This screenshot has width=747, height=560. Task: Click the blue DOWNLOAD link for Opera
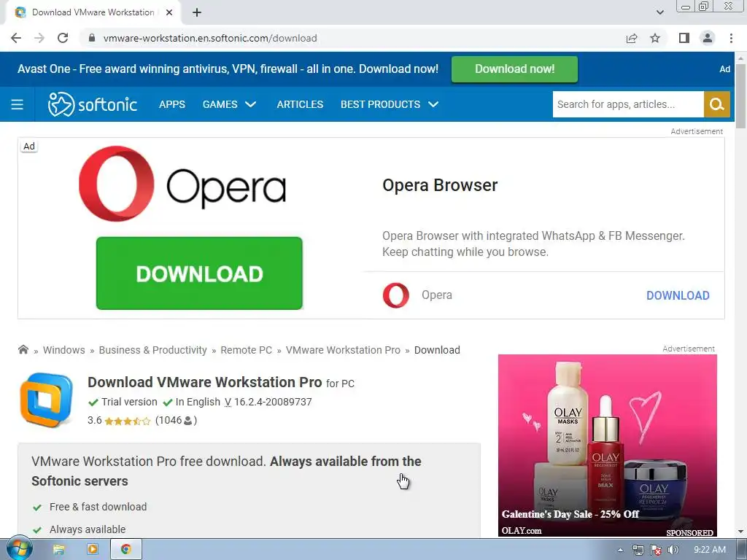click(678, 295)
